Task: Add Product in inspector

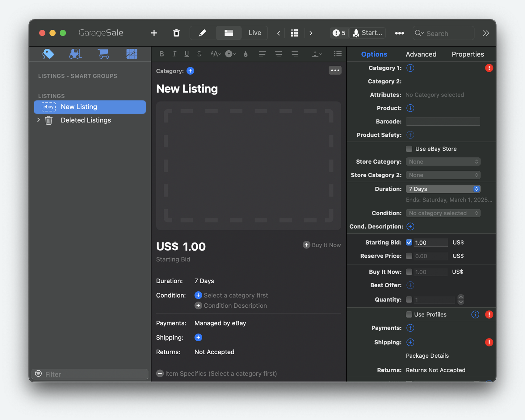Action: coord(410,108)
